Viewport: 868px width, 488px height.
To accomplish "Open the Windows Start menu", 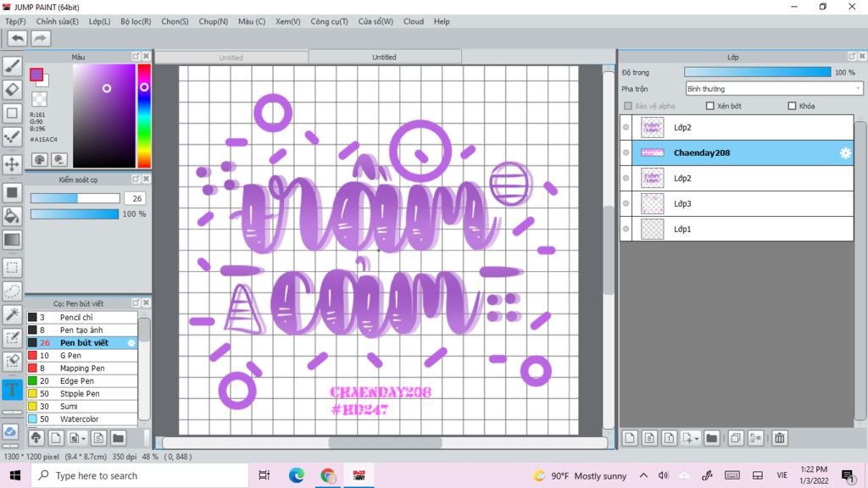I will coord(15,475).
